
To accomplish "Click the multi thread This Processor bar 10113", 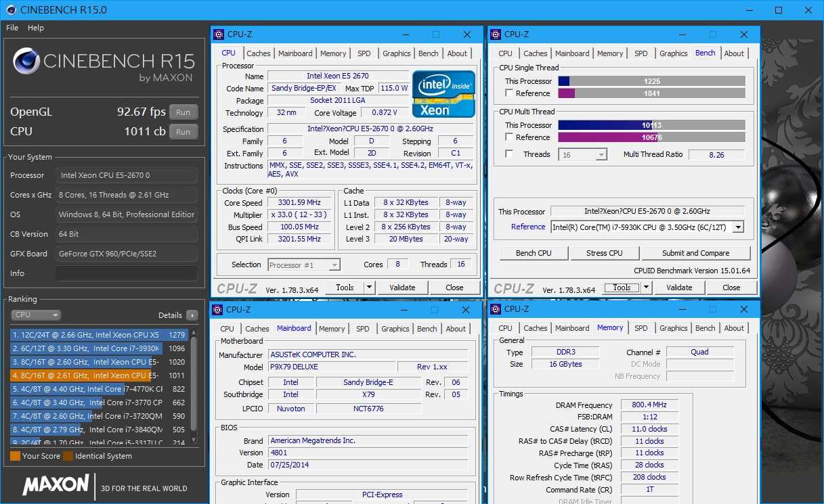I will 651,125.
